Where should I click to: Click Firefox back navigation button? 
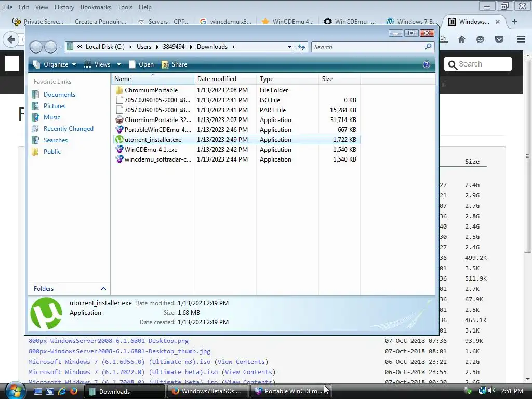click(x=11, y=39)
